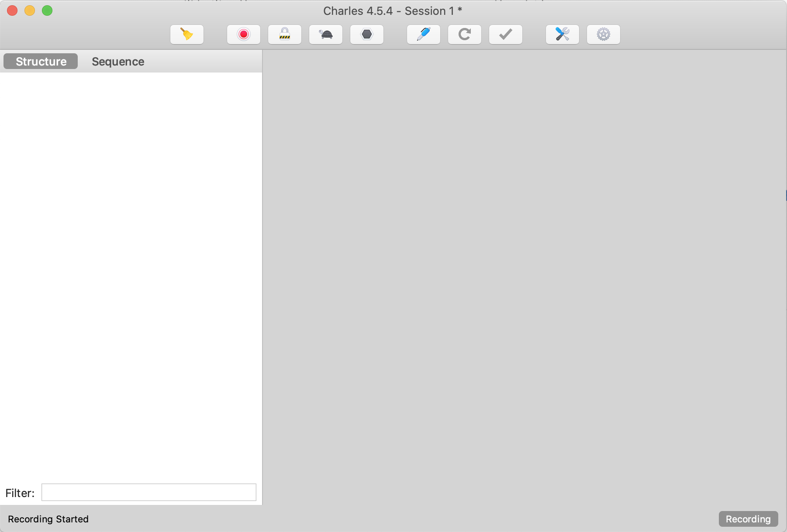The width and height of the screenshot is (787, 532).
Task: Open Settings with the gear icon
Action: tap(604, 35)
